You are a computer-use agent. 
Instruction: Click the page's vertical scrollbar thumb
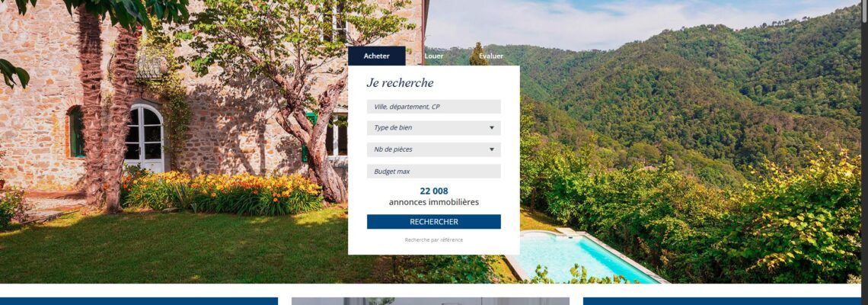865,11
